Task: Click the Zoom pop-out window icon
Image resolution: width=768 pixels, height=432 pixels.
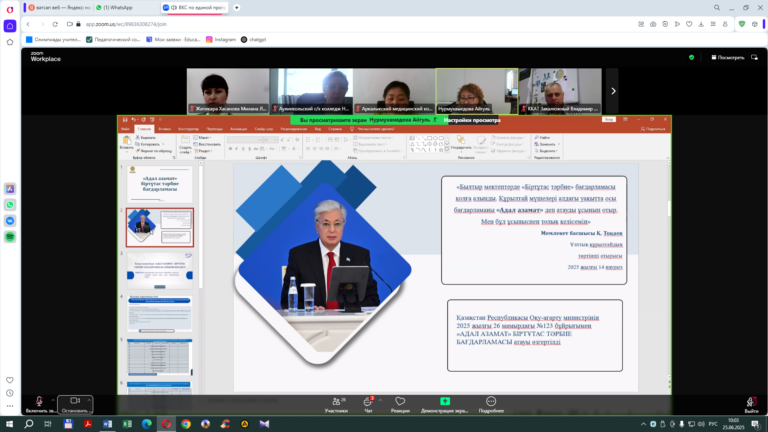Action: (x=754, y=57)
